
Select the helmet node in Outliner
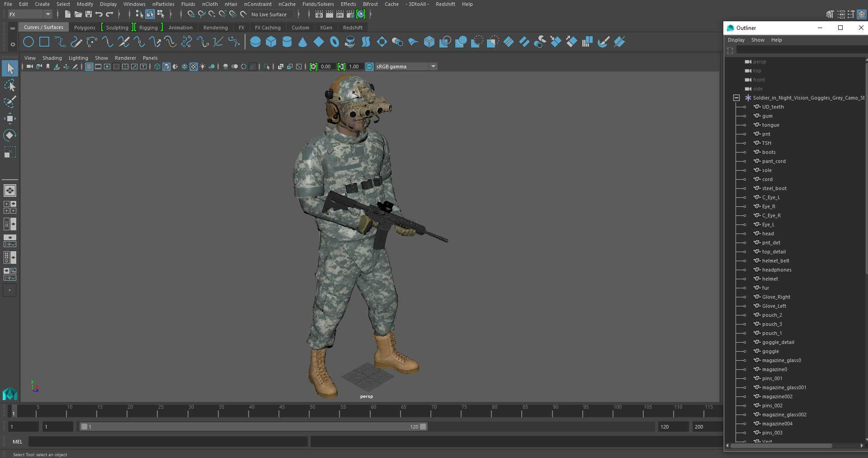click(x=769, y=279)
